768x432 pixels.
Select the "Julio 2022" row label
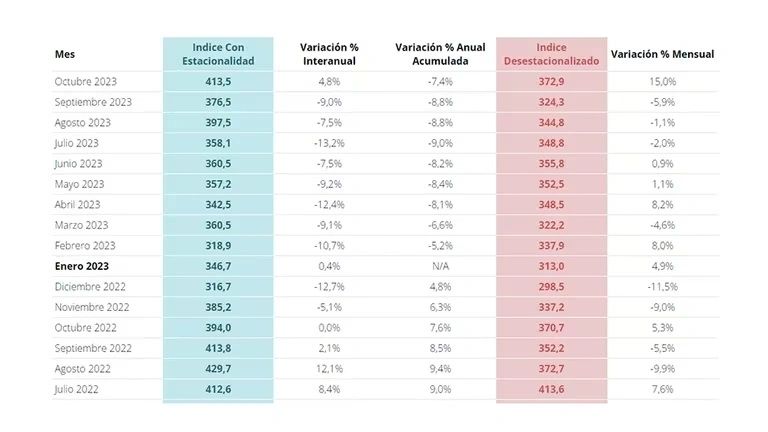coord(77,390)
